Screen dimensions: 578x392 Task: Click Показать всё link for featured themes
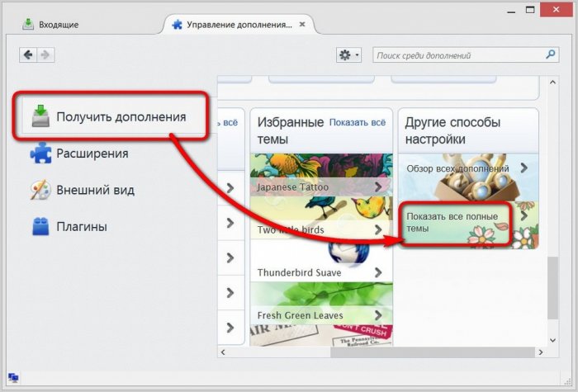click(x=357, y=122)
